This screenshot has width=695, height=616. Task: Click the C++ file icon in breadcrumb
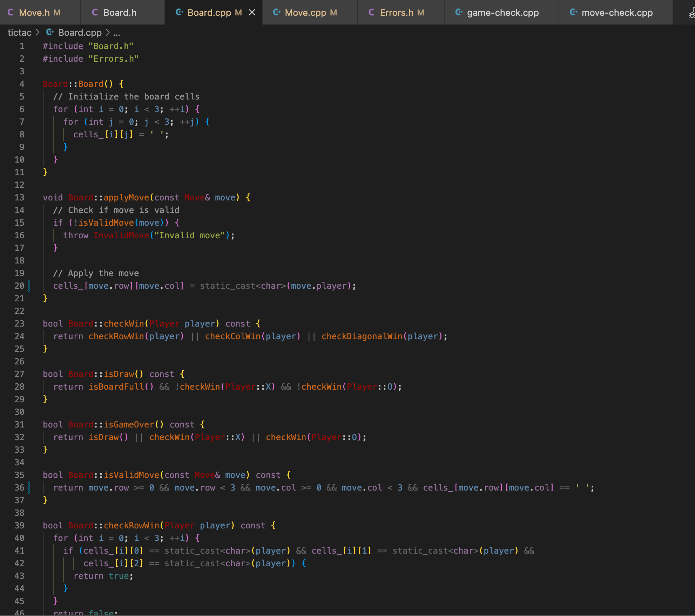point(50,32)
